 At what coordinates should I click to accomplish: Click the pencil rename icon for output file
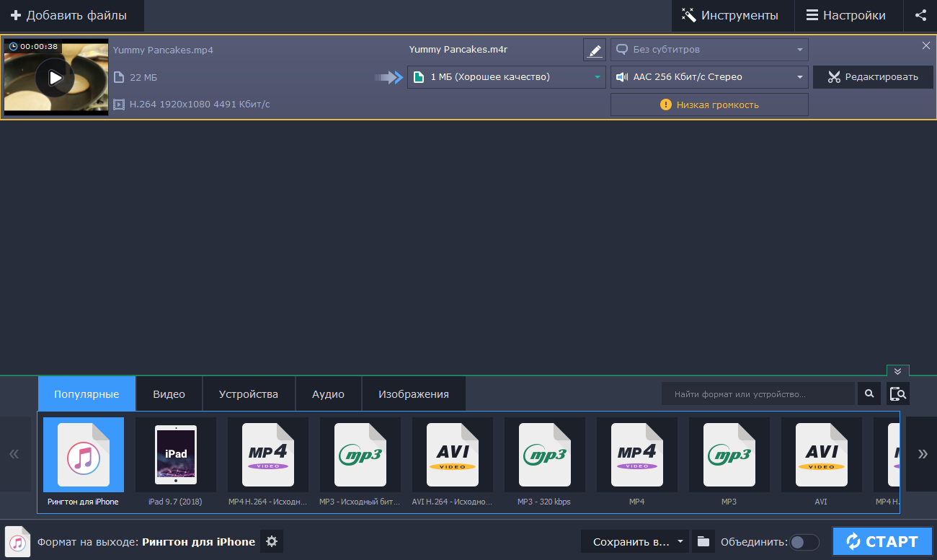pyautogui.click(x=594, y=50)
